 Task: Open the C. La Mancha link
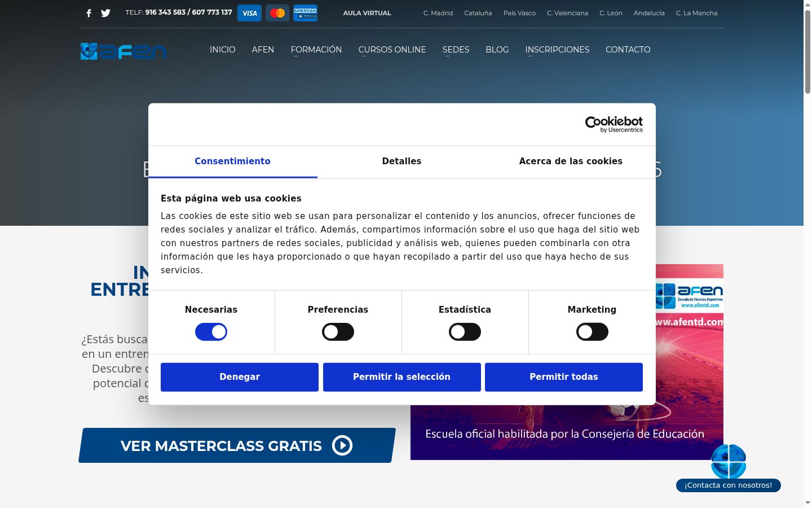[696, 13]
